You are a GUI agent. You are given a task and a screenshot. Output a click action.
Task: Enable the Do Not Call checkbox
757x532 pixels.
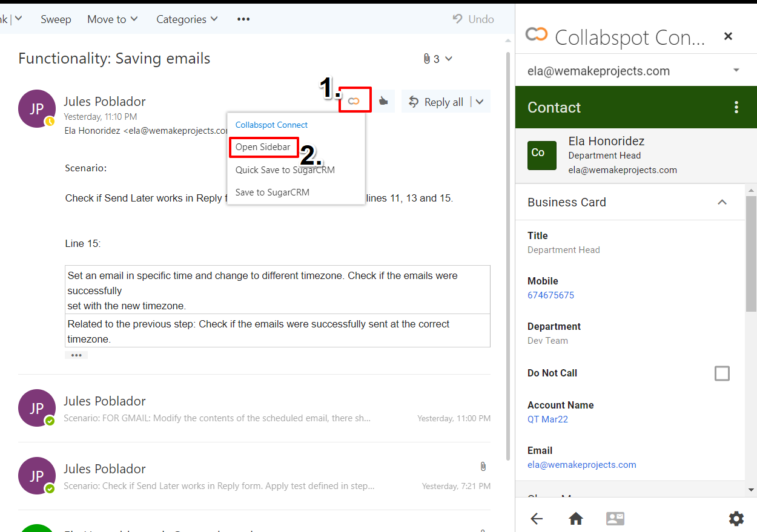pyautogui.click(x=722, y=373)
